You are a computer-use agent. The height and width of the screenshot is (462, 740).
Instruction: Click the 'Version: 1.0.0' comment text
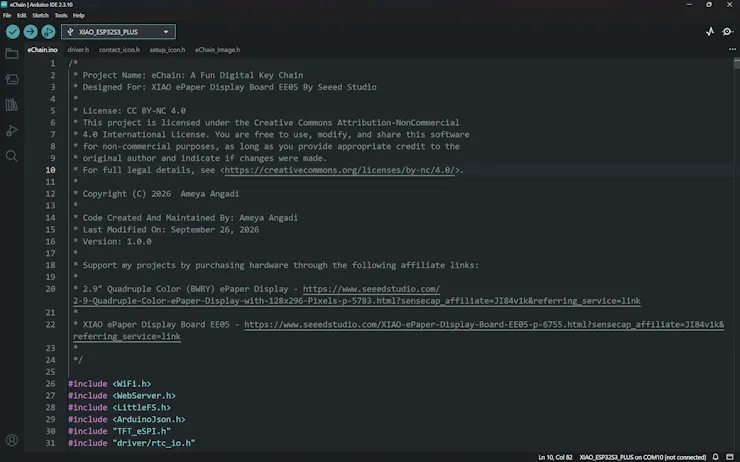pyautogui.click(x=117, y=241)
